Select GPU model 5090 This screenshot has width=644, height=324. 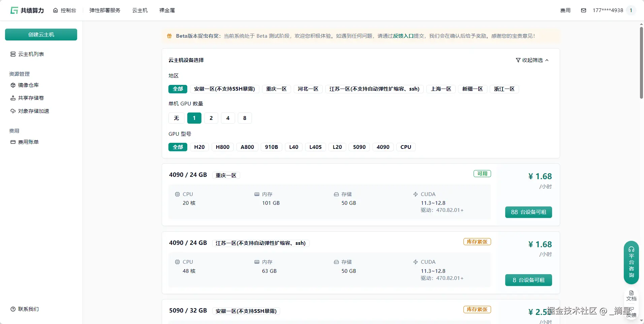click(x=359, y=147)
